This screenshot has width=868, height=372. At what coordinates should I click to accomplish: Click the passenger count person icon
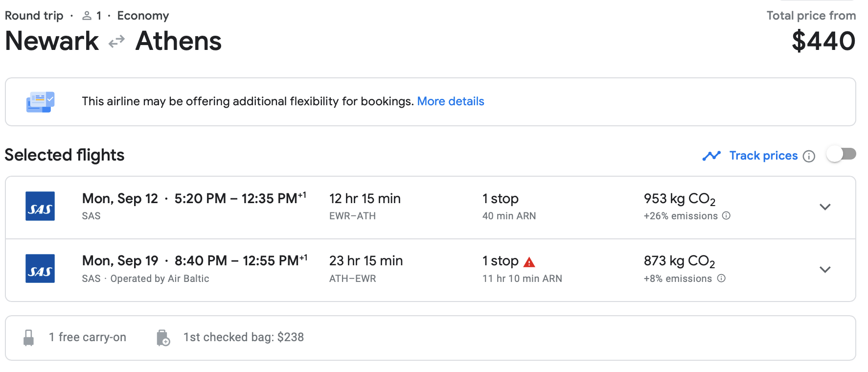tap(87, 16)
